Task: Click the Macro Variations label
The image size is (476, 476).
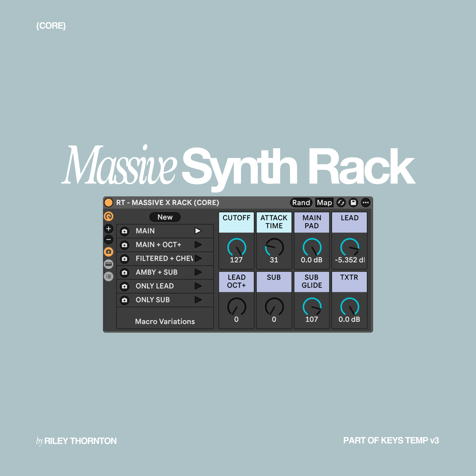Action: pyautogui.click(x=165, y=322)
